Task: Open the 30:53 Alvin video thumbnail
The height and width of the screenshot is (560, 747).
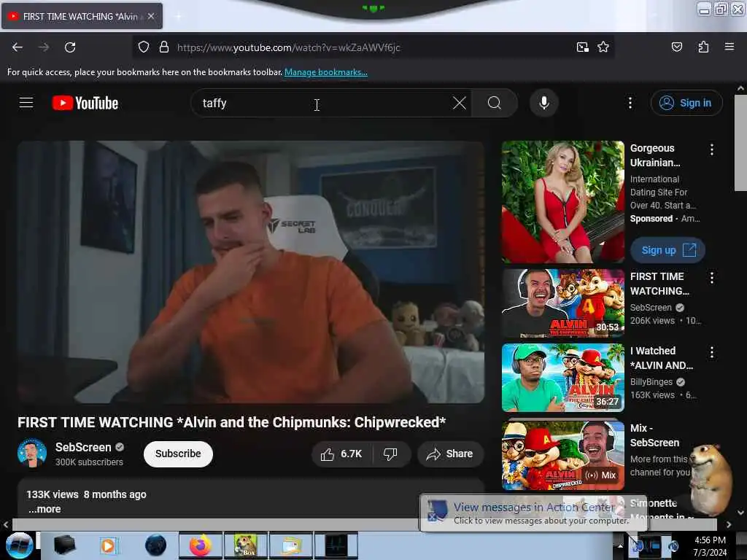Action: [563, 303]
